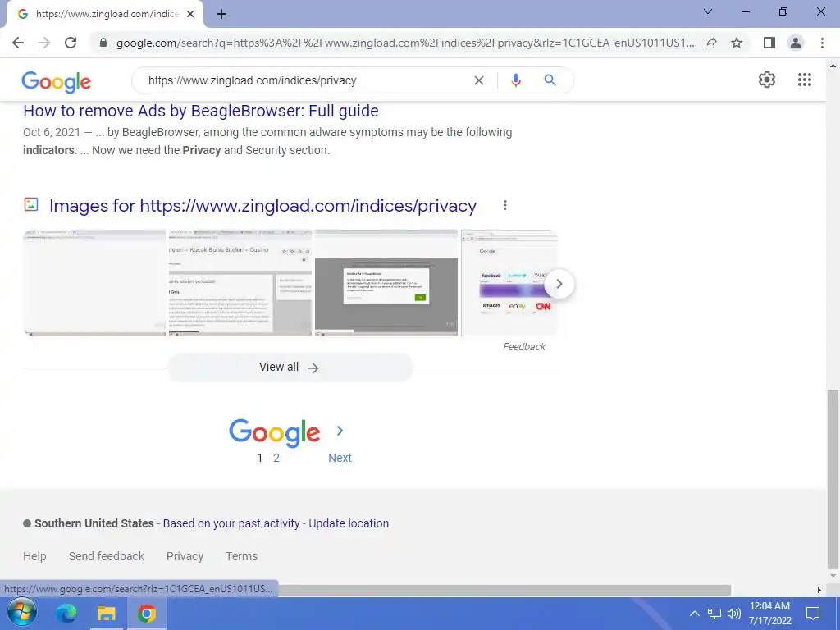Screen dimensions: 840x630
Task: Open the notification center icon
Action: tap(813, 614)
